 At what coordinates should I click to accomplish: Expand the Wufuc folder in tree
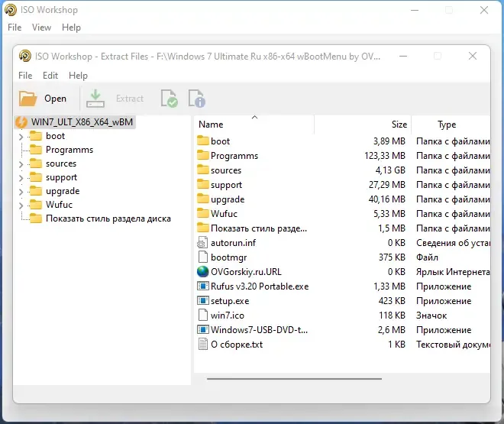click(x=21, y=206)
